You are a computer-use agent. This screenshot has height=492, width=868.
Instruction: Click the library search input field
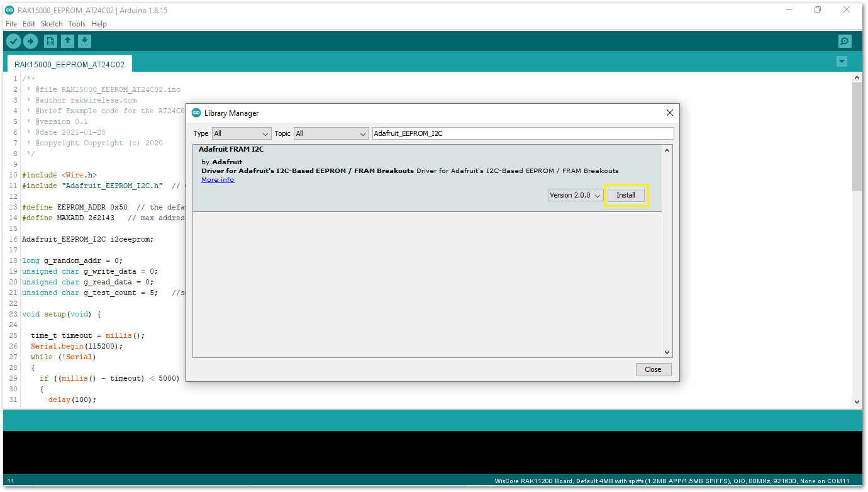pyautogui.click(x=523, y=133)
